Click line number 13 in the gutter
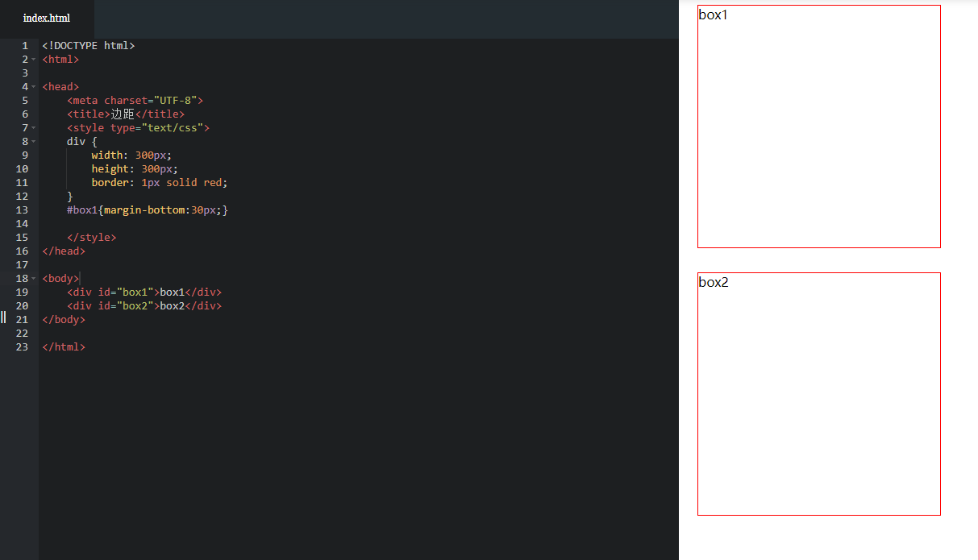The image size is (978, 560). point(22,210)
